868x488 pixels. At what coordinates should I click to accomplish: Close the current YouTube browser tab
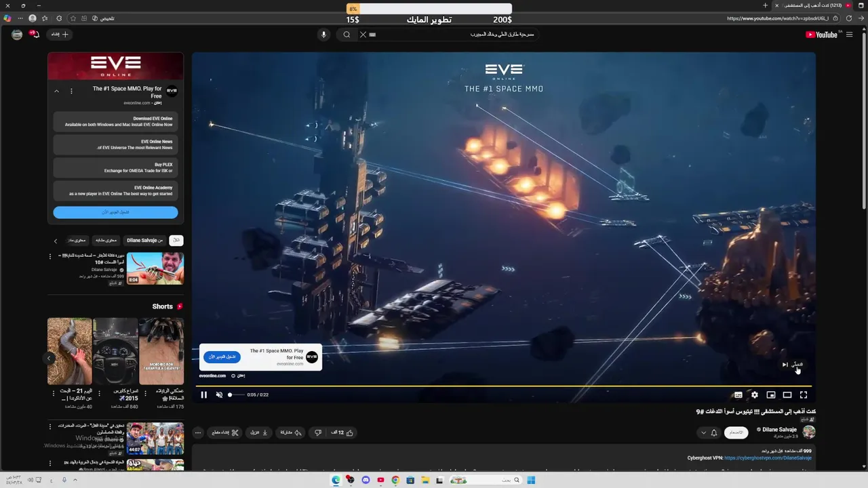[x=777, y=5]
